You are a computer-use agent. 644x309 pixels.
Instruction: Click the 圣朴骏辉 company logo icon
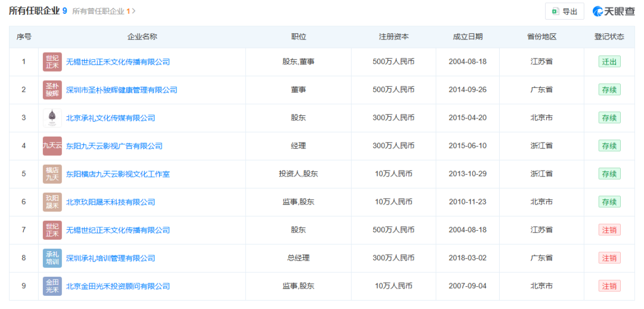click(x=52, y=90)
